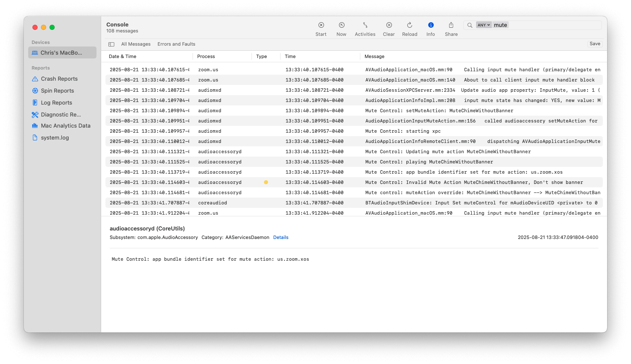Select the All Messages tab
This screenshot has width=631, height=364.
point(136,44)
